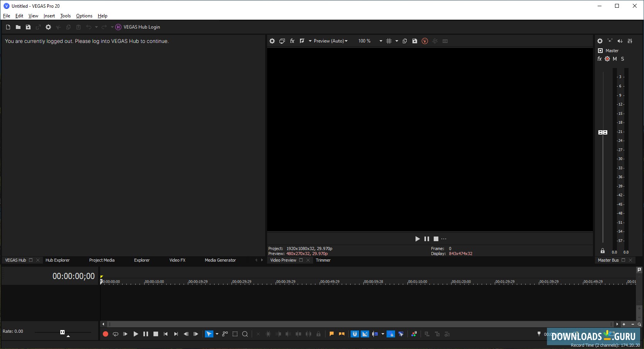The height and width of the screenshot is (349, 644).
Task: Mute the Master bus
Action: [x=615, y=59]
